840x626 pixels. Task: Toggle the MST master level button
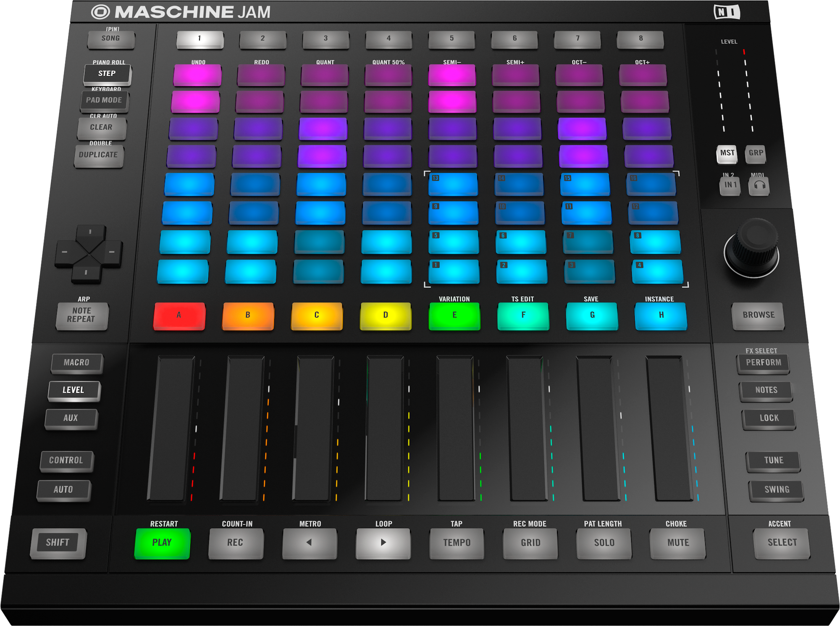727,153
